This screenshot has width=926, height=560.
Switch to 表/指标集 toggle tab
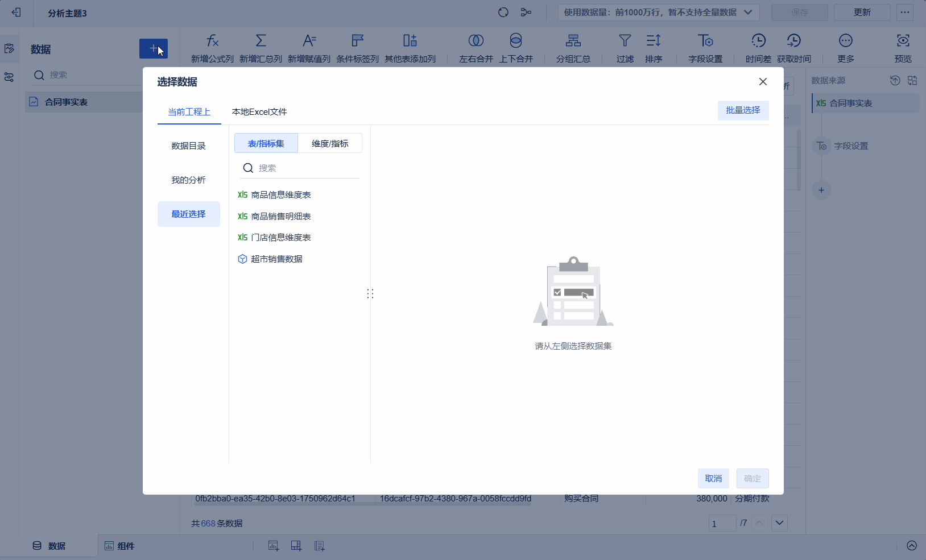[266, 144]
